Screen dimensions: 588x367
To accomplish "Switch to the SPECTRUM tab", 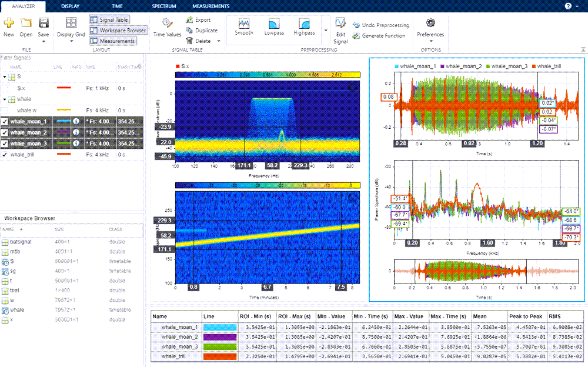I will 163,6.
